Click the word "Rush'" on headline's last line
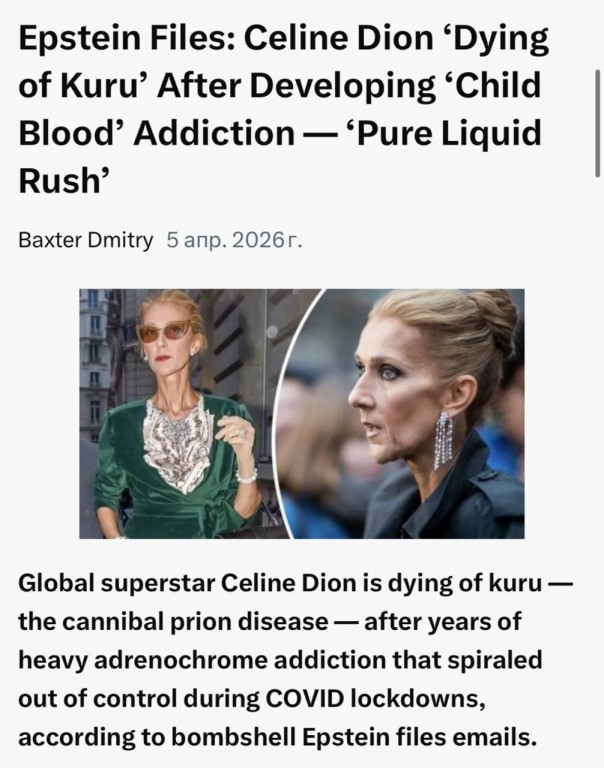 coord(60,181)
